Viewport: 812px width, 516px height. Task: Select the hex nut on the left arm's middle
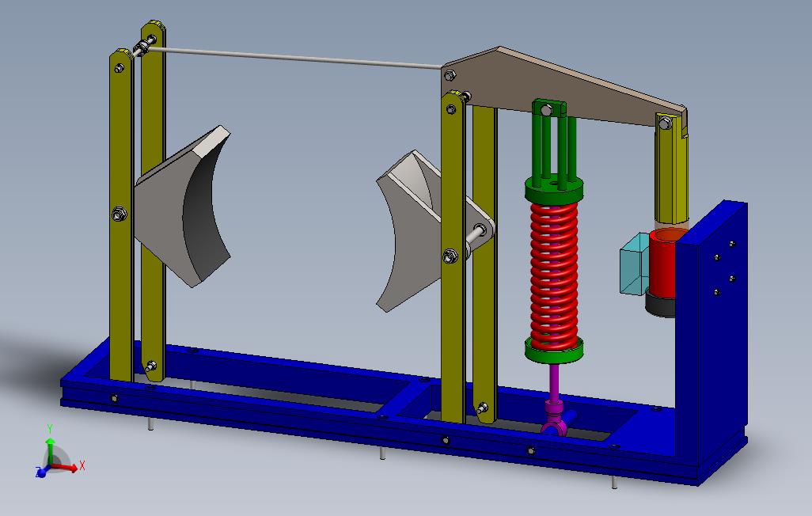119,214
